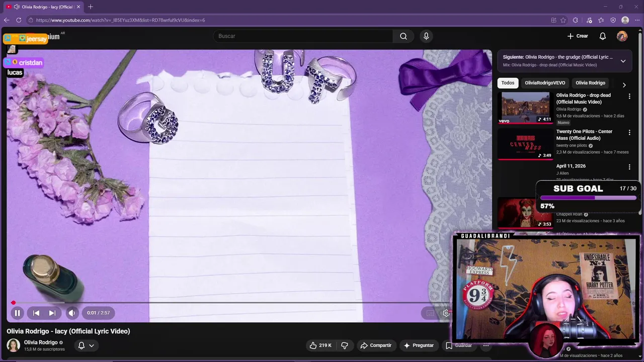Skip to the previous video in the mix
The height and width of the screenshot is (362, 644).
point(36,313)
